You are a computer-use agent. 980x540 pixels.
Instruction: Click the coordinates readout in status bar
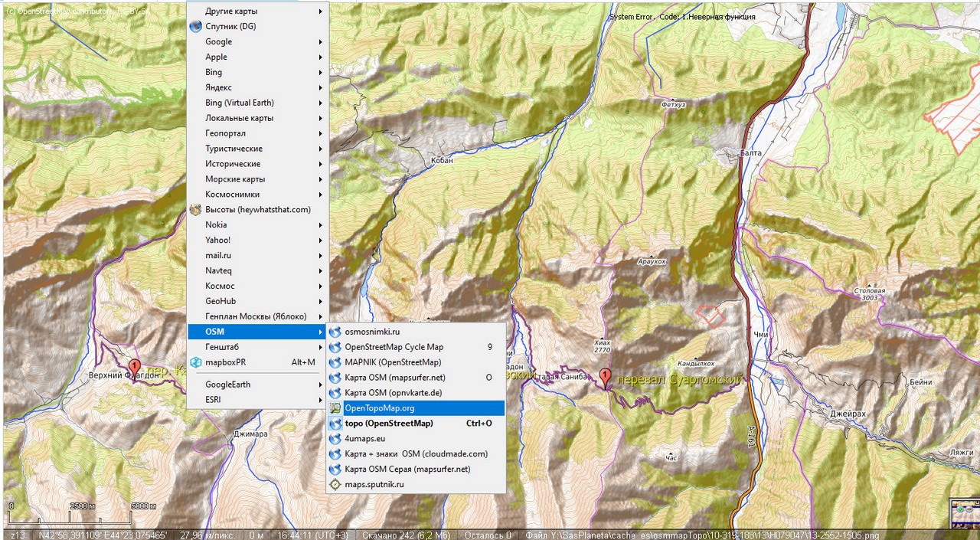click(x=103, y=535)
